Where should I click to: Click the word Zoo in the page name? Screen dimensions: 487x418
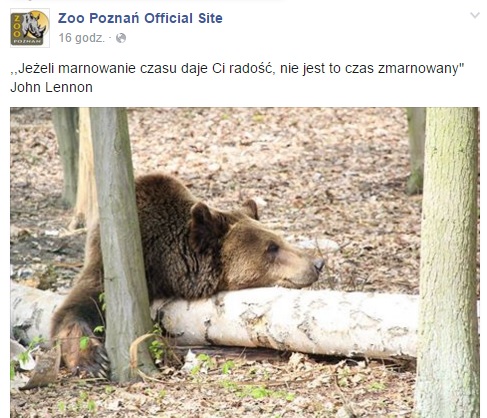pos(71,18)
